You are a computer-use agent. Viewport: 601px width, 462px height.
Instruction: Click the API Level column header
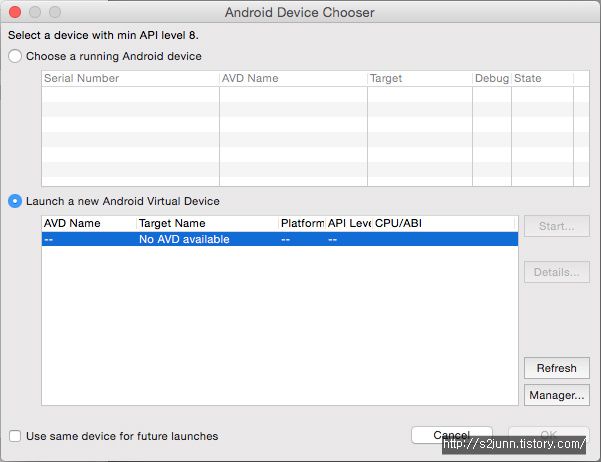click(x=348, y=223)
